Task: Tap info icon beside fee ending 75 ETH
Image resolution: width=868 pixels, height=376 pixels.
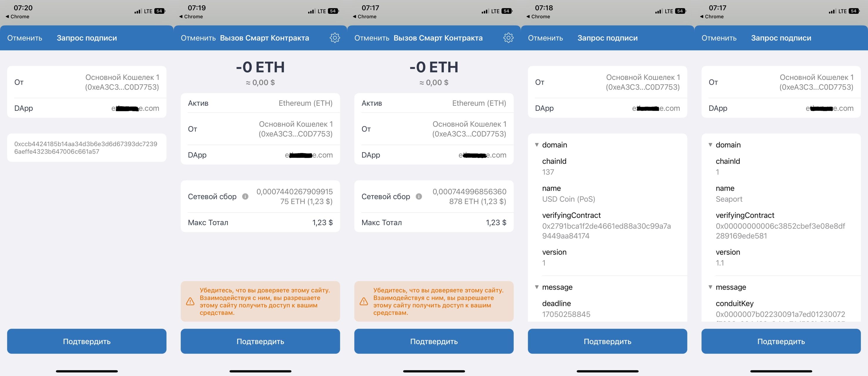Action: pyautogui.click(x=245, y=197)
